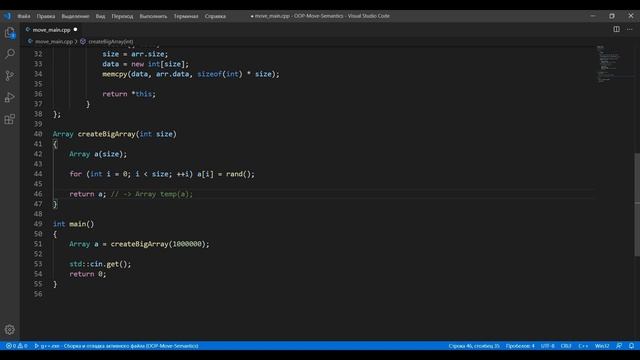
Task: Change file encoding UTF-8
Action: (x=547, y=346)
